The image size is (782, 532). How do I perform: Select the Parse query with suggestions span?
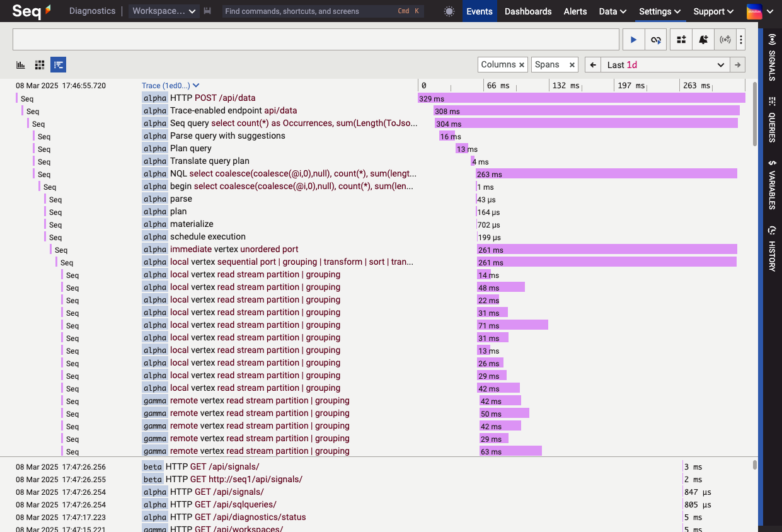click(227, 136)
